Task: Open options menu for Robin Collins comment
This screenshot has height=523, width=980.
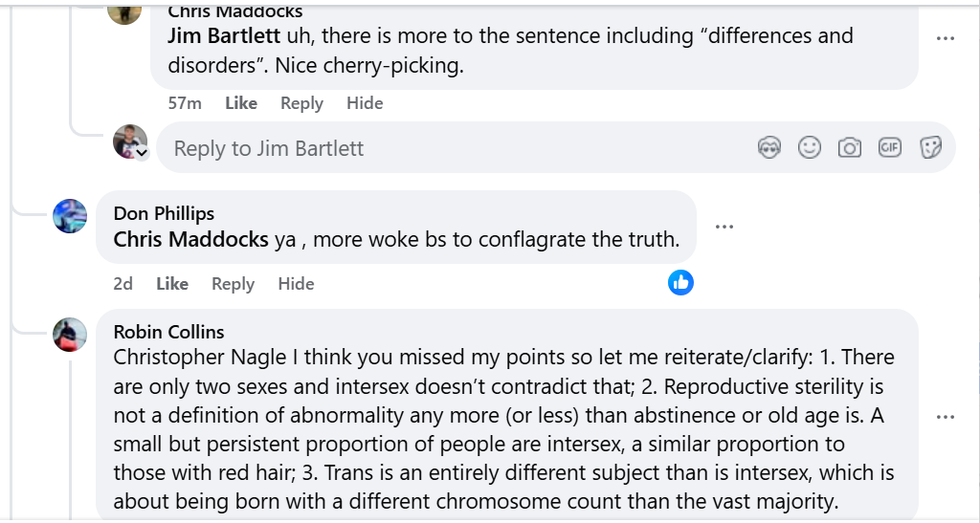Action: [946, 417]
